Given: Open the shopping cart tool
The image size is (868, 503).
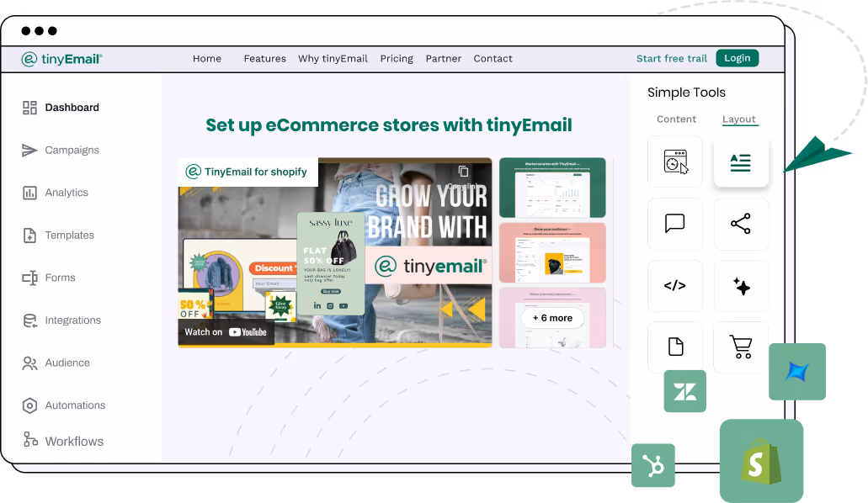Looking at the screenshot, I should (741, 347).
